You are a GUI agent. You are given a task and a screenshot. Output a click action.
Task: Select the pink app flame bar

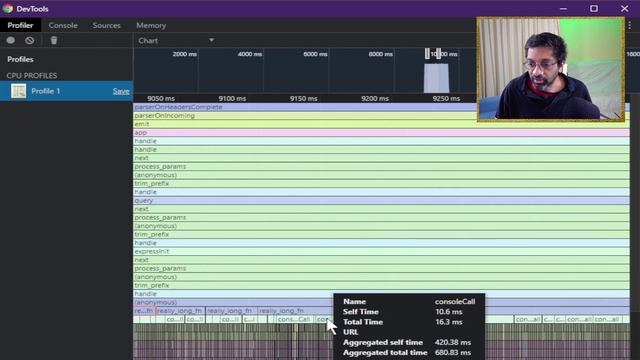pos(381,133)
